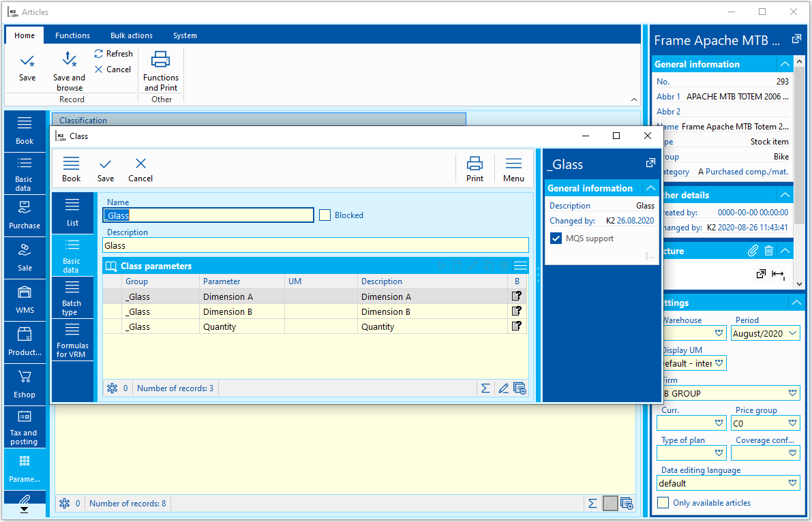
Task: Switch to List in Class window sidebar
Action: 72,213
